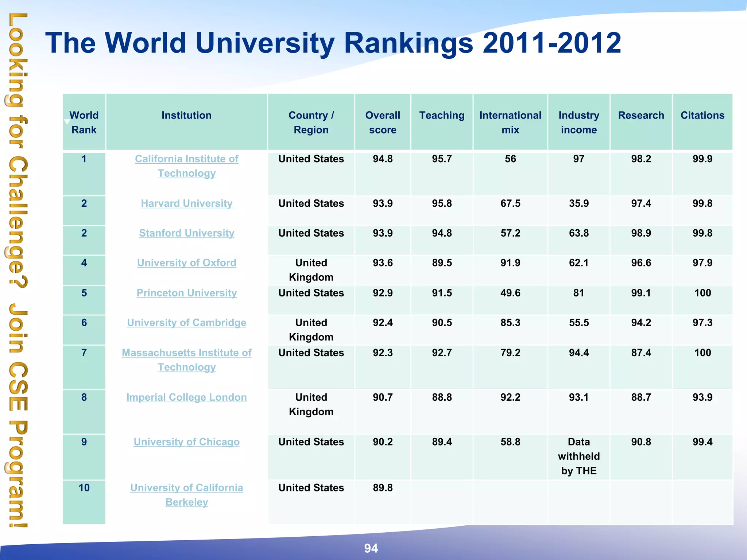Click the World Rank column header

[x=84, y=122]
